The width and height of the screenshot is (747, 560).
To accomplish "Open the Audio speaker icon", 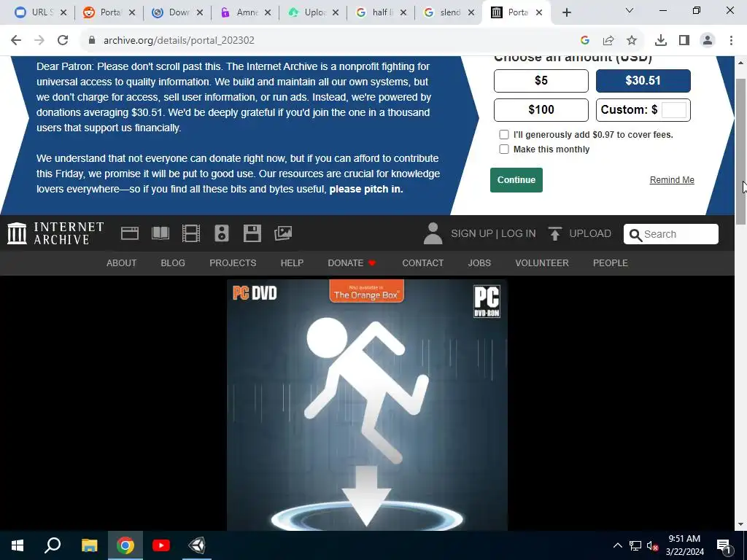I will (222, 233).
